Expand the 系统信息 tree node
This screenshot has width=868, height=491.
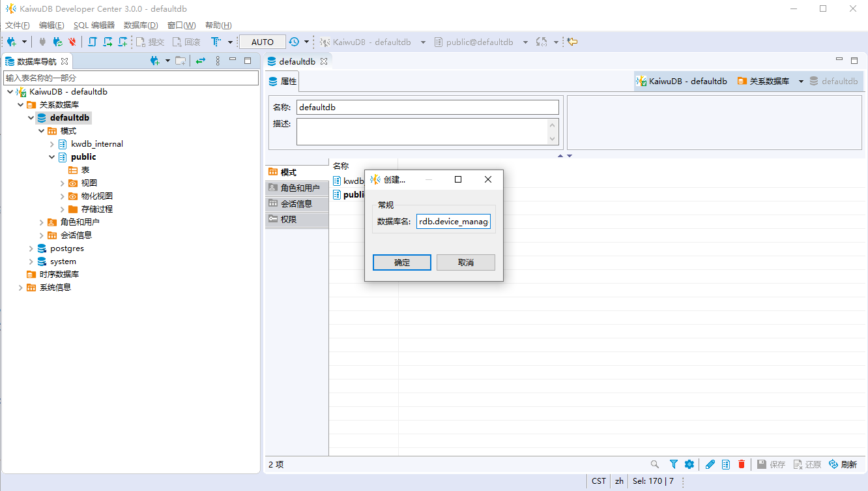point(21,288)
